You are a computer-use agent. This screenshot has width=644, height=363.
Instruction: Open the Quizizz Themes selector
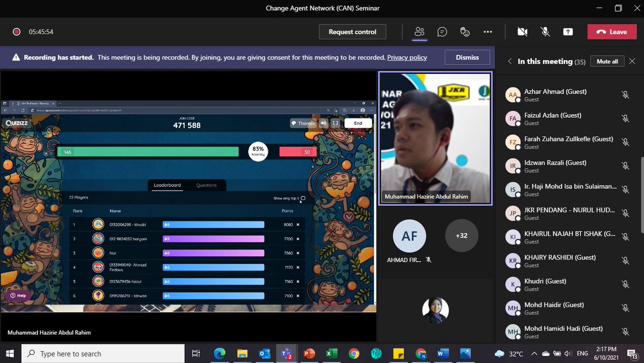point(303,123)
